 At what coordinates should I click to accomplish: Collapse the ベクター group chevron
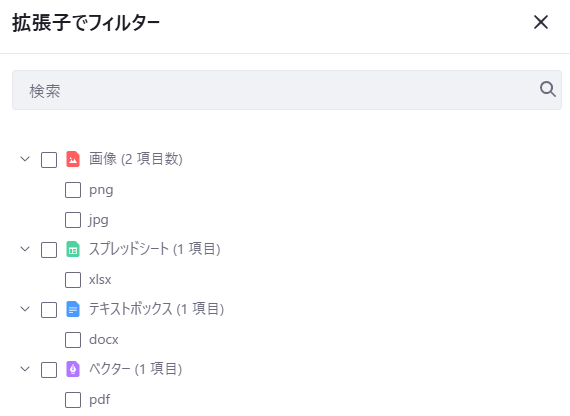click(x=25, y=369)
